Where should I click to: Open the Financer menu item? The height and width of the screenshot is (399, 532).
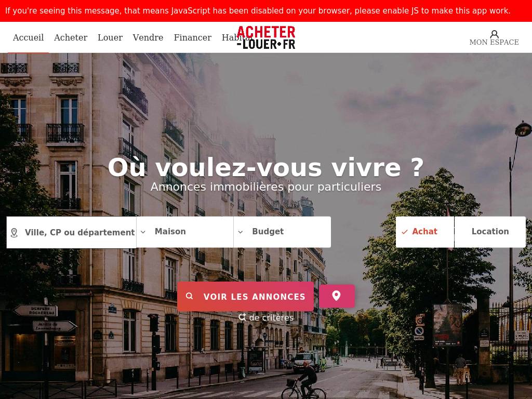click(x=192, y=37)
